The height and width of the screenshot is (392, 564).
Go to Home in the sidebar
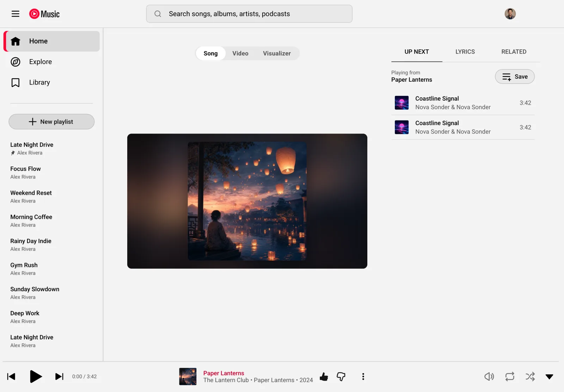[x=52, y=41]
